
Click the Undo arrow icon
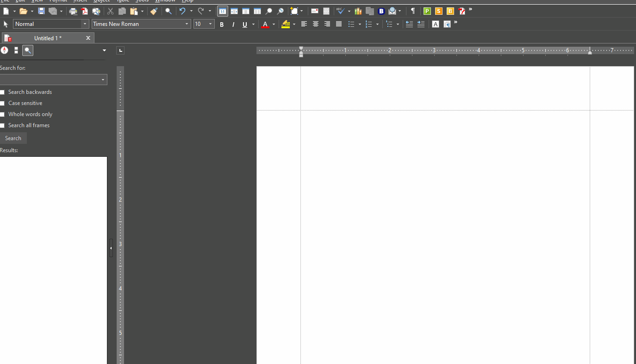tap(182, 11)
